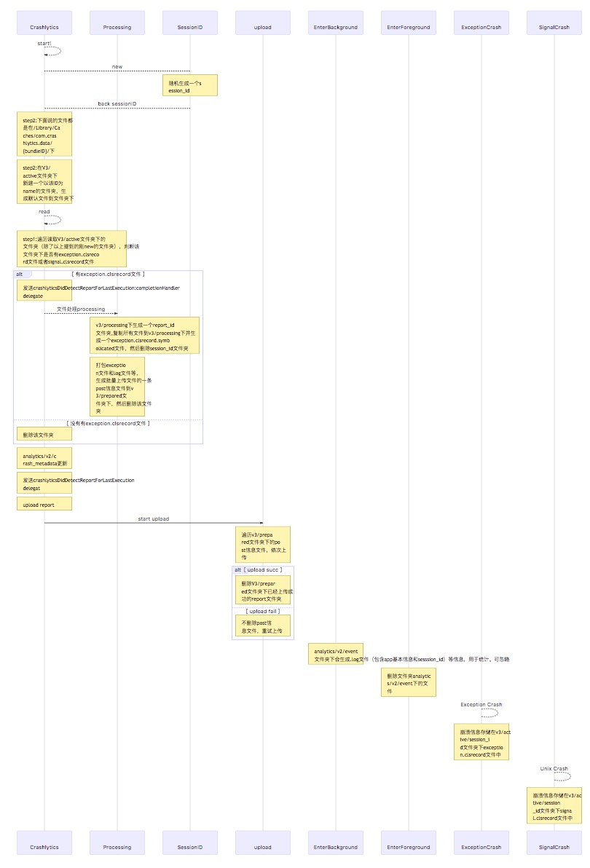This screenshot has height=868, width=590.
Task: Select the upload participant box at diagram top
Action: pyautogui.click(x=263, y=23)
